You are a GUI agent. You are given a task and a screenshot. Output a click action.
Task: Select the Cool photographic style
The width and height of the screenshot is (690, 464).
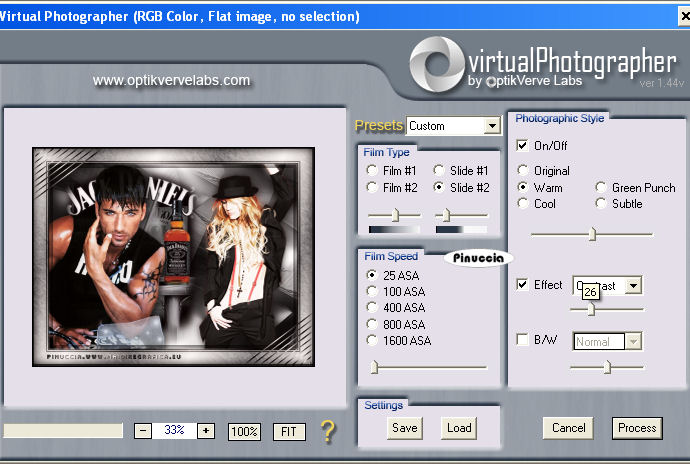coord(522,203)
